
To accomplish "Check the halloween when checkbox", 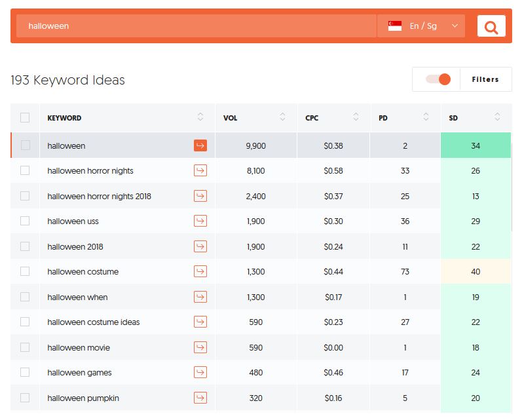I will pyautogui.click(x=25, y=297).
